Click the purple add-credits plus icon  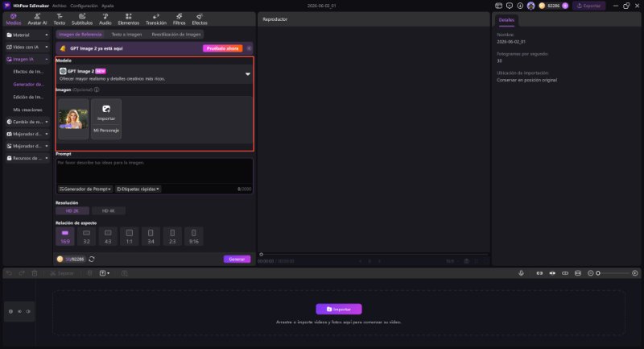pos(565,6)
